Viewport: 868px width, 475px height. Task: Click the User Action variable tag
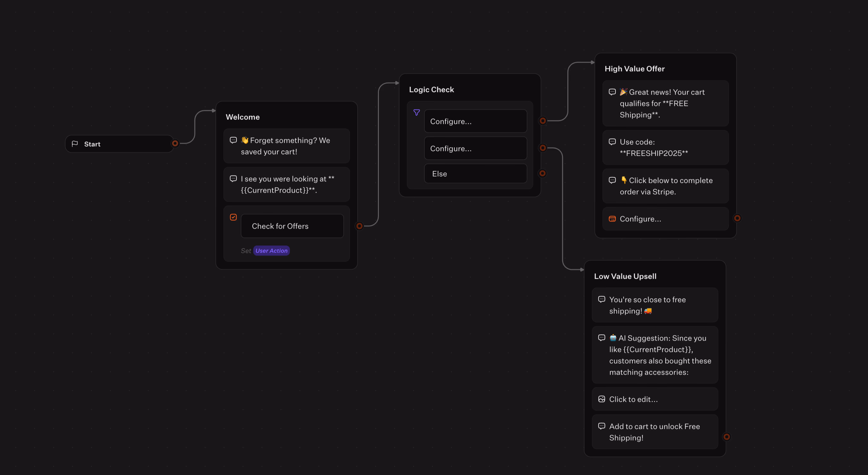[271, 250]
